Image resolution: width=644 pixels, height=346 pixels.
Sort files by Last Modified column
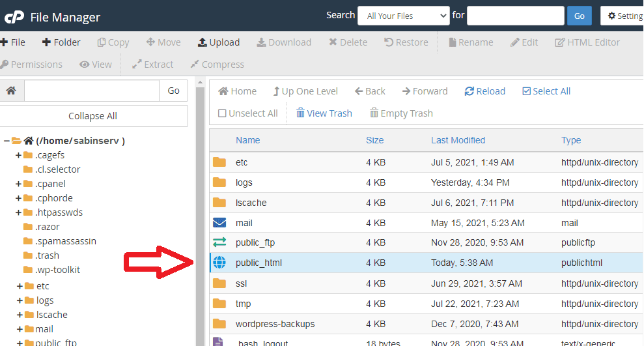458,140
